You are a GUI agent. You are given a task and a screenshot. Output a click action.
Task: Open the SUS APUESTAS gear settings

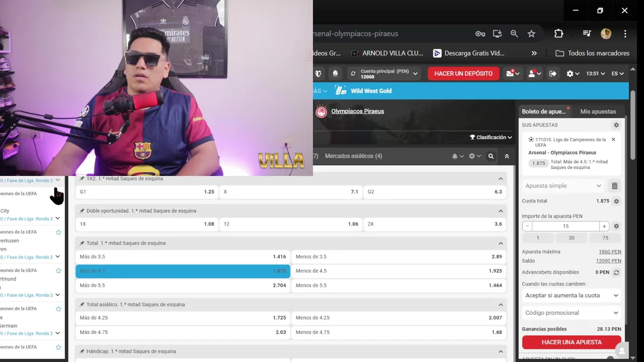click(x=616, y=125)
